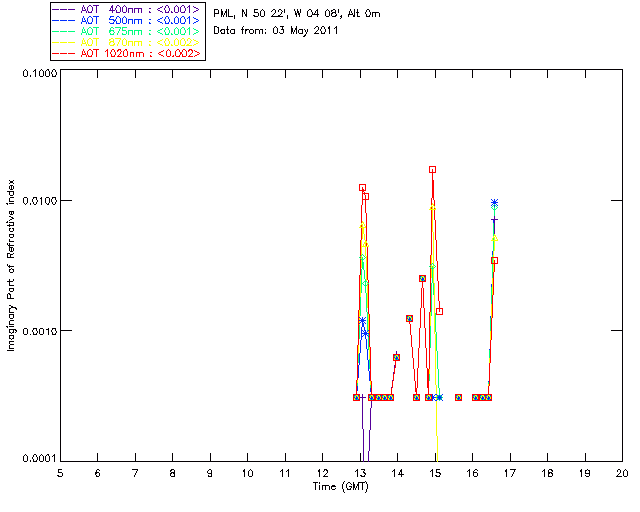Click the x-axis tick label 8
Viewport: 640px width, 512px height.
173,474
